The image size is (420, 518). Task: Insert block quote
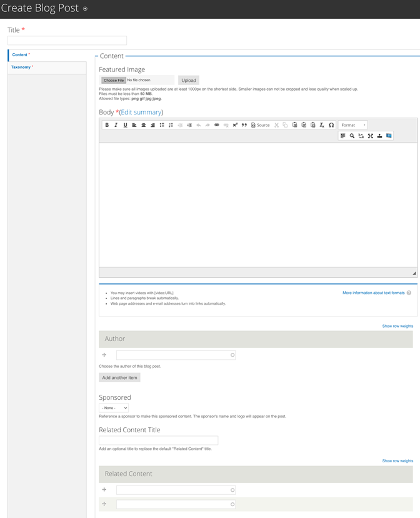tap(244, 125)
